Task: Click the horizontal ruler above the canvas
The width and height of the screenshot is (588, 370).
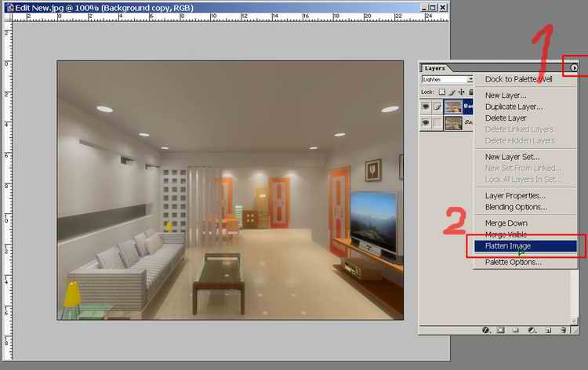Action: coord(230,17)
